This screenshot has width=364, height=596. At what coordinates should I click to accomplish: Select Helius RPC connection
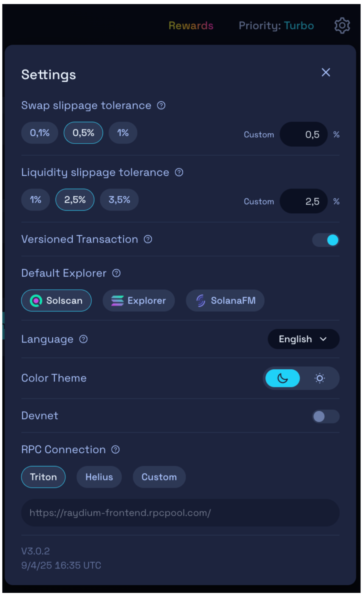click(x=99, y=477)
